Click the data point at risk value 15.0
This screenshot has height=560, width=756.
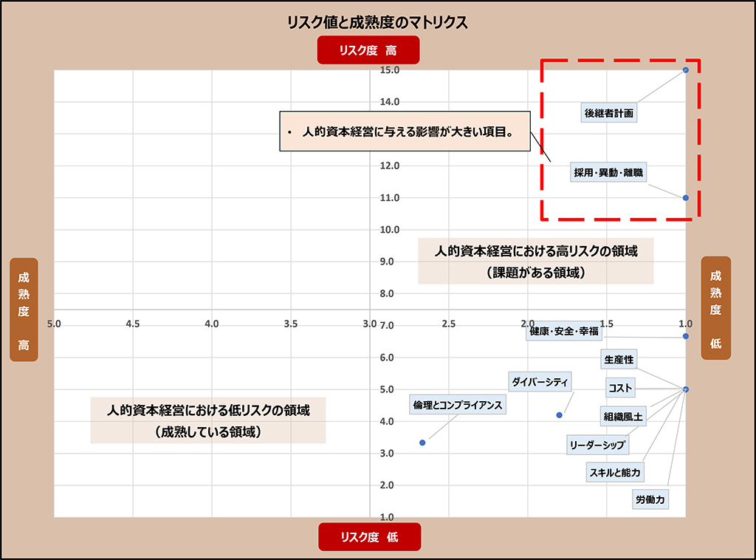tap(686, 70)
